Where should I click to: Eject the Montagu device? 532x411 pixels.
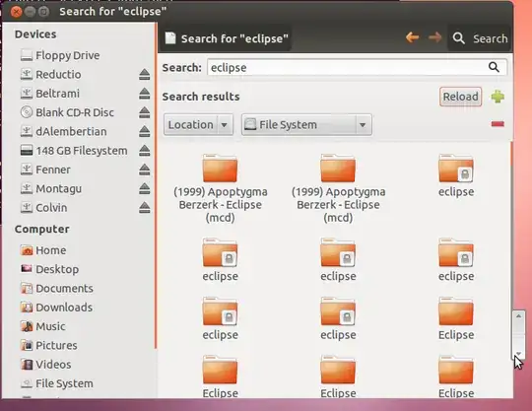(144, 188)
